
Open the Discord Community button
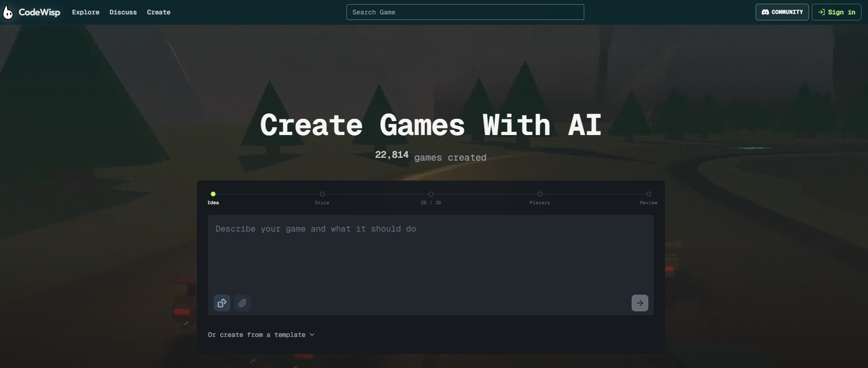782,12
